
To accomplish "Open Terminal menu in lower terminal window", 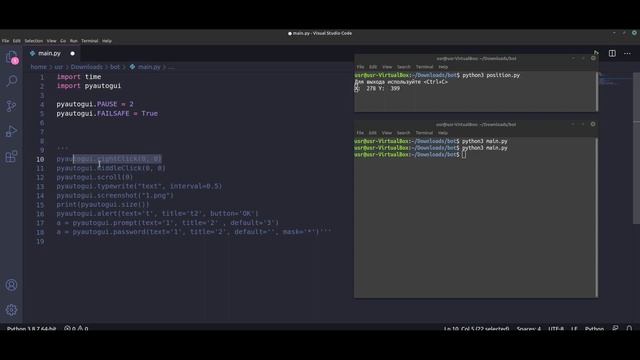I will (x=424, y=133).
